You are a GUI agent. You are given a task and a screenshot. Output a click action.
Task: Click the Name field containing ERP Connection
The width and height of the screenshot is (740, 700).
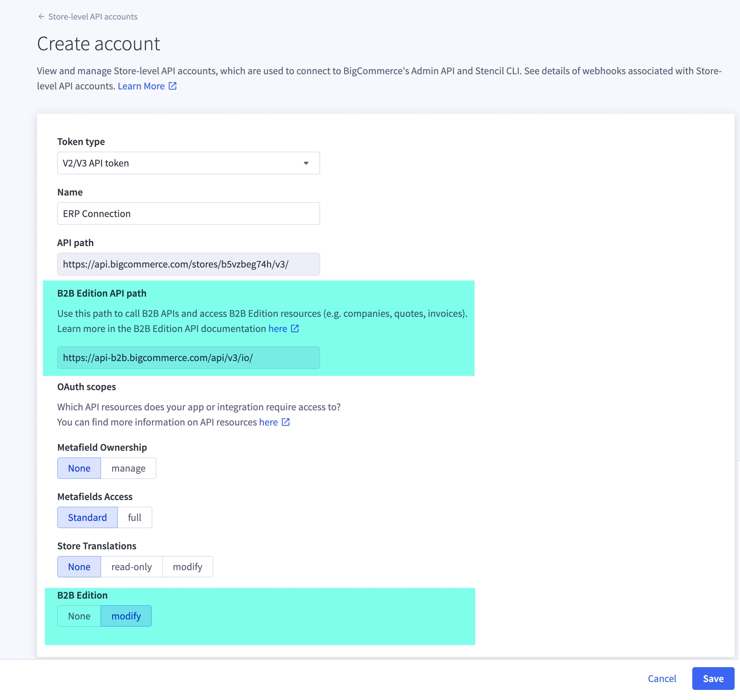(188, 214)
